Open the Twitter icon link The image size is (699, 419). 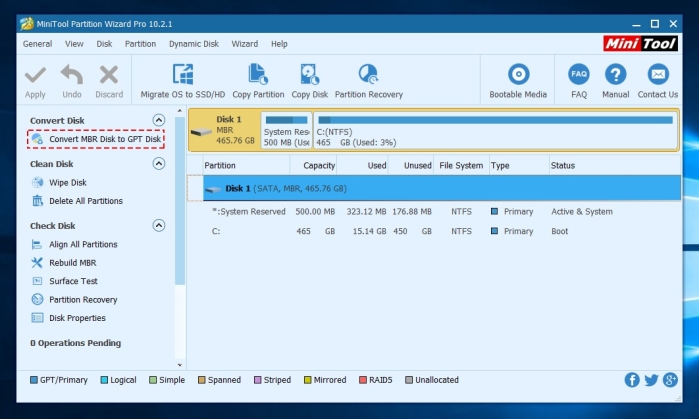651,380
